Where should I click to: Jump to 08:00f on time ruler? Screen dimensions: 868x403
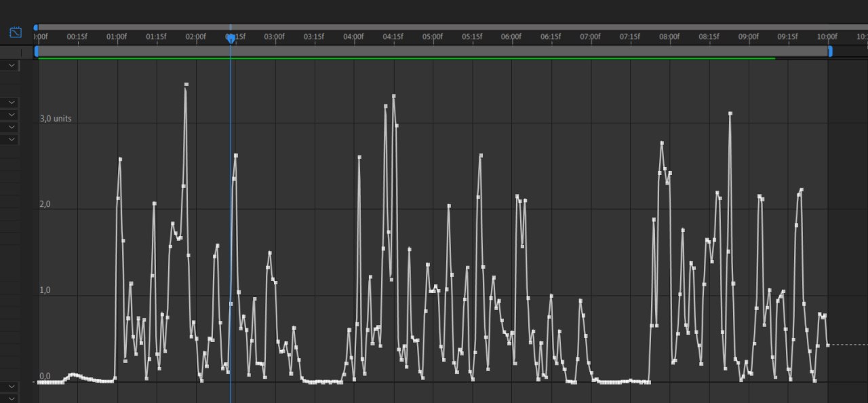669,37
